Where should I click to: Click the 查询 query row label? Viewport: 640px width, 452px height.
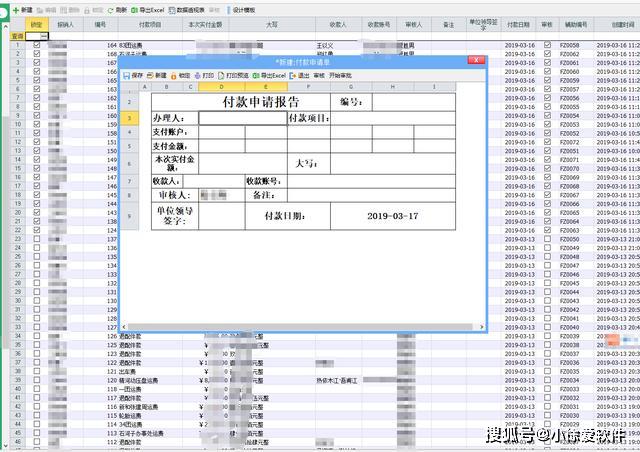pyautogui.click(x=17, y=36)
